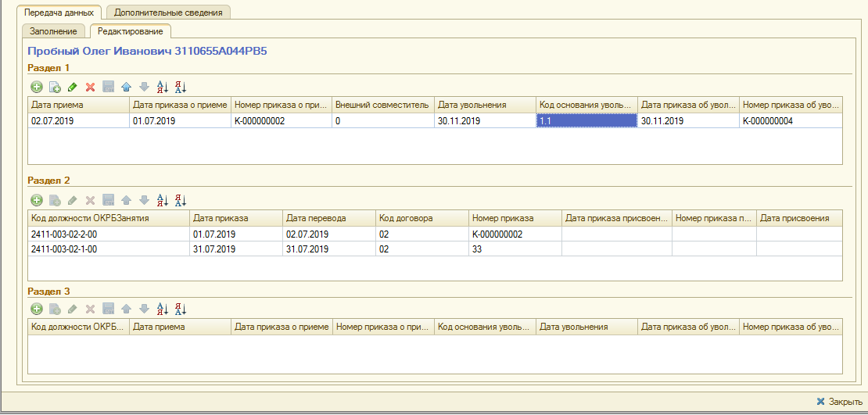Screen dimensions: 868x415
Task: Sort descending in Раздел 1 toolbar
Action: coord(181,88)
